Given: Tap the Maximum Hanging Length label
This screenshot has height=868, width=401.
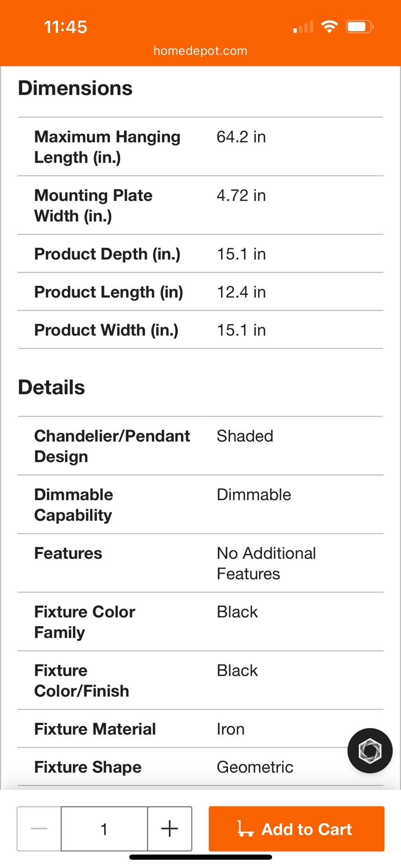Looking at the screenshot, I should tap(108, 147).
